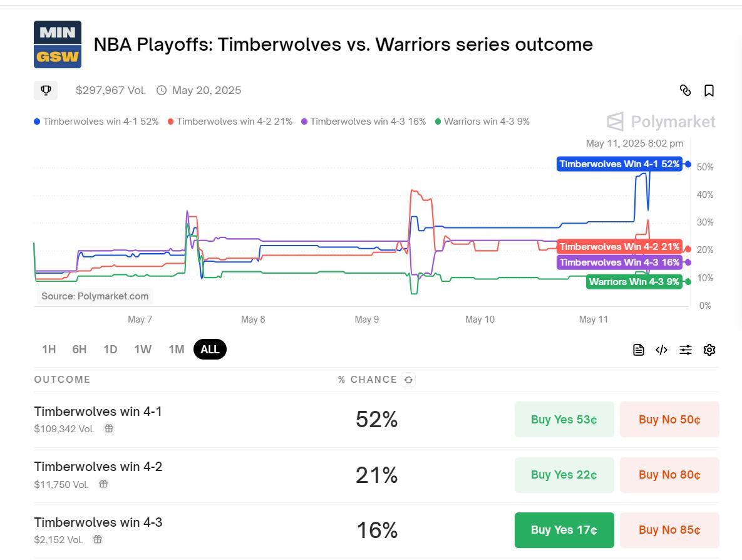Viewport: 742px width, 560px height.
Task: Select the 1H time range
Action: pyautogui.click(x=49, y=350)
